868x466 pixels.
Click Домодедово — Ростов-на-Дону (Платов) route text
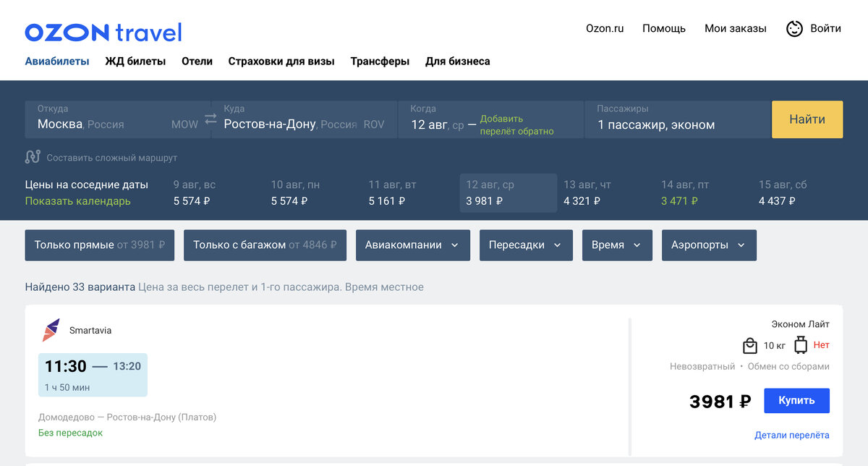(127, 417)
